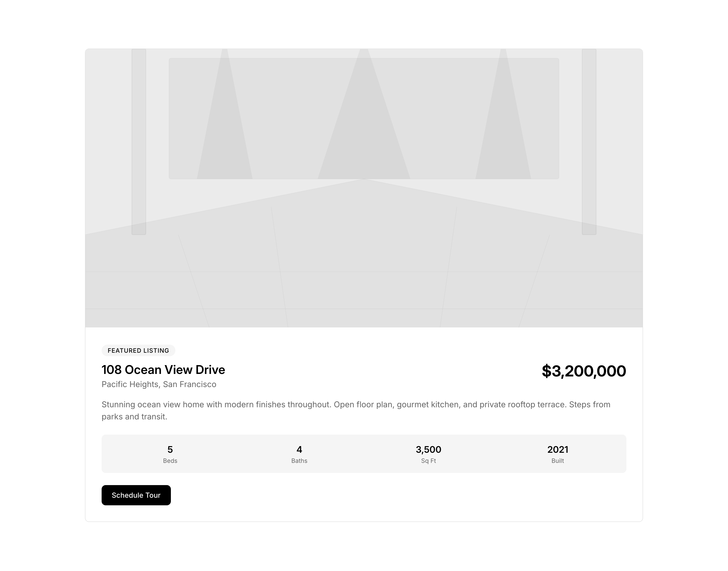Image resolution: width=728 pixels, height=571 pixels.
Task: Select the Built label
Action: [557, 461]
